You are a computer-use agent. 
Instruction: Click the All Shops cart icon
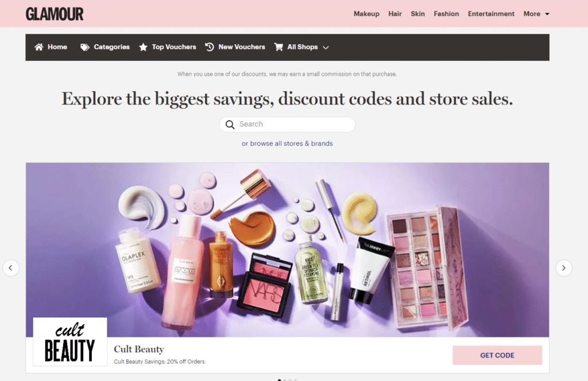pyautogui.click(x=278, y=47)
